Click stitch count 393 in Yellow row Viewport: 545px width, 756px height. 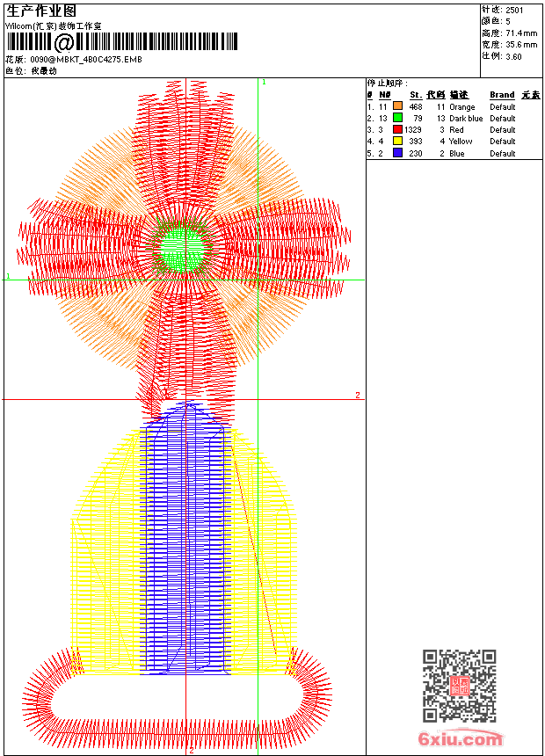coord(415,142)
